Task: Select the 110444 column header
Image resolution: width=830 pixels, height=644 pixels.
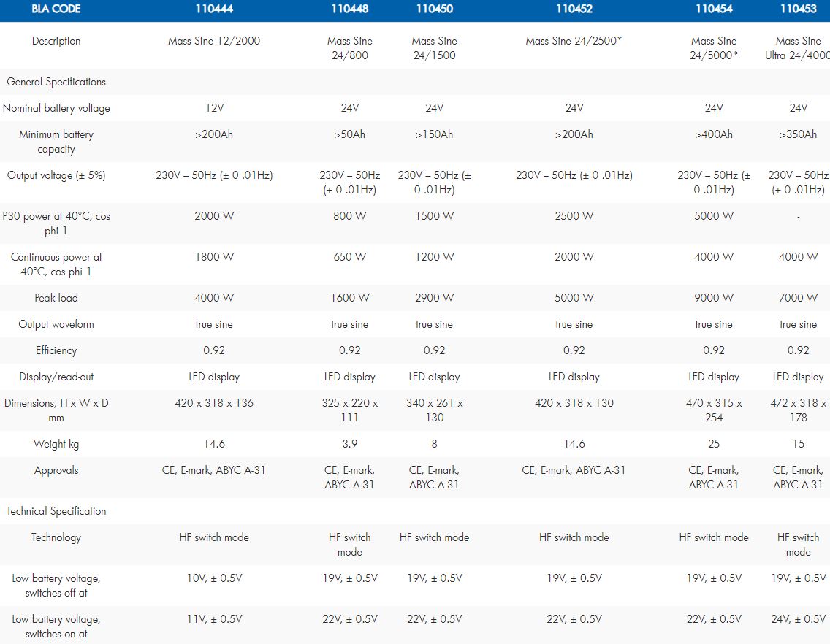Action: point(214,9)
